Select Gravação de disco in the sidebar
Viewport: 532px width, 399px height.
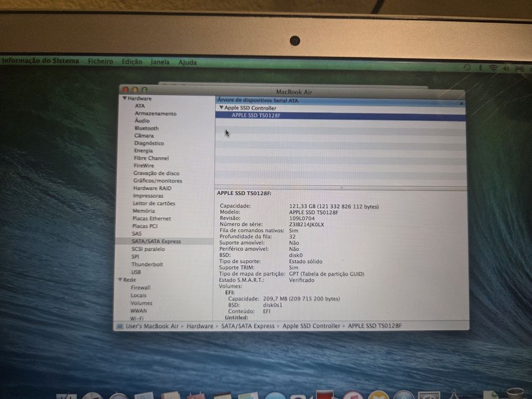(x=156, y=173)
